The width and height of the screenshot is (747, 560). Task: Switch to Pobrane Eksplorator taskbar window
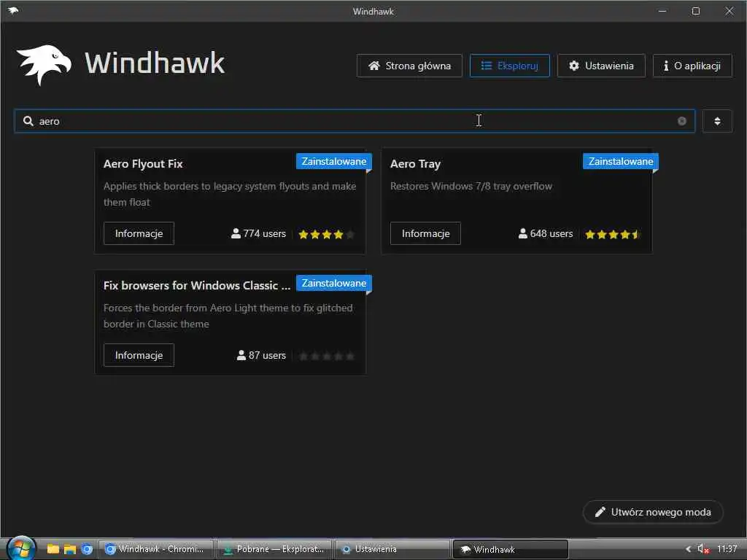[x=274, y=549]
